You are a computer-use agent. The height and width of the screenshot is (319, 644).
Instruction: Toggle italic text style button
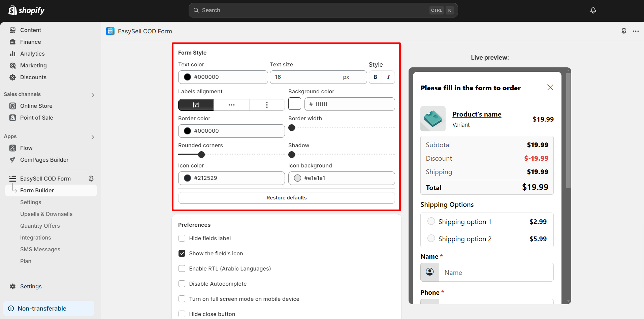[388, 77]
